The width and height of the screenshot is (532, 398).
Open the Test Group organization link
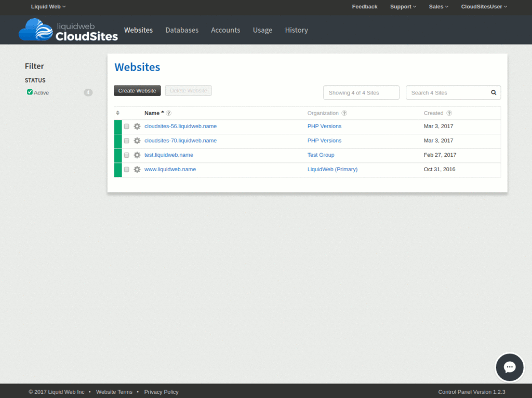click(321, 155)
